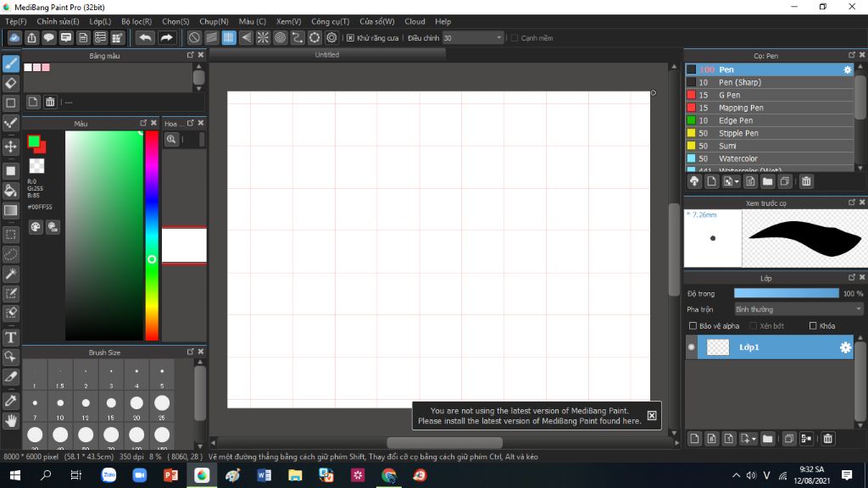Click the rainbow hue bar
868x488 pixels.
pos(152,236)
